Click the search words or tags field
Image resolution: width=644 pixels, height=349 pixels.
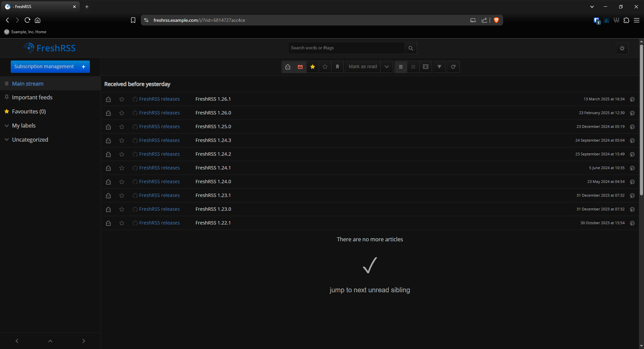346,48
